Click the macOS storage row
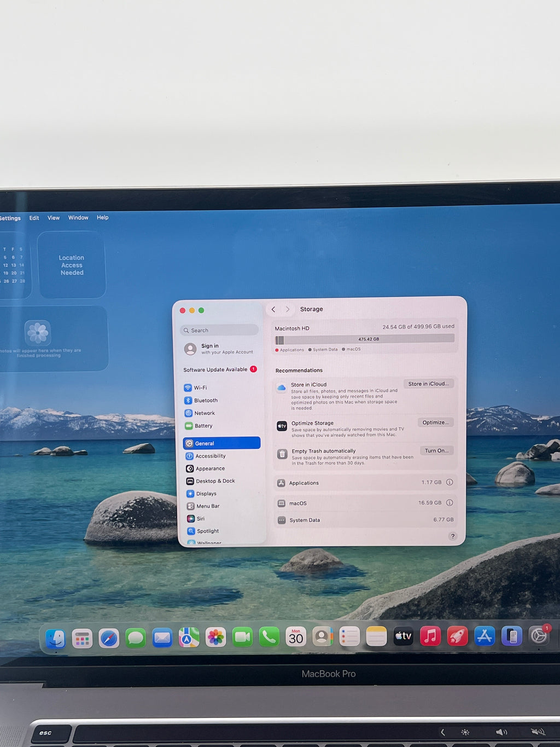Image resolution: width=560 pixels, height=747 pixels. click(x=365, y=503)
